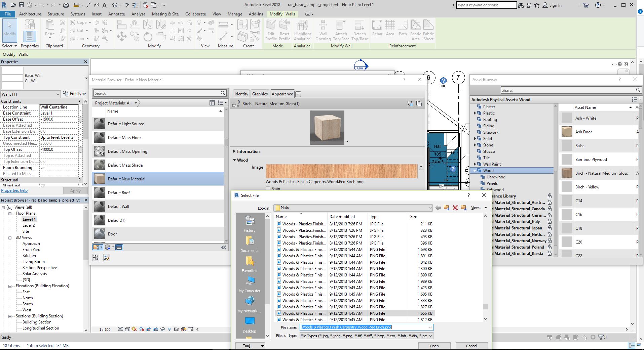The width and height of the screenshot is (644, 350).
Task: Click the lock icon next to Russia library
Action: tap(550, 253)
